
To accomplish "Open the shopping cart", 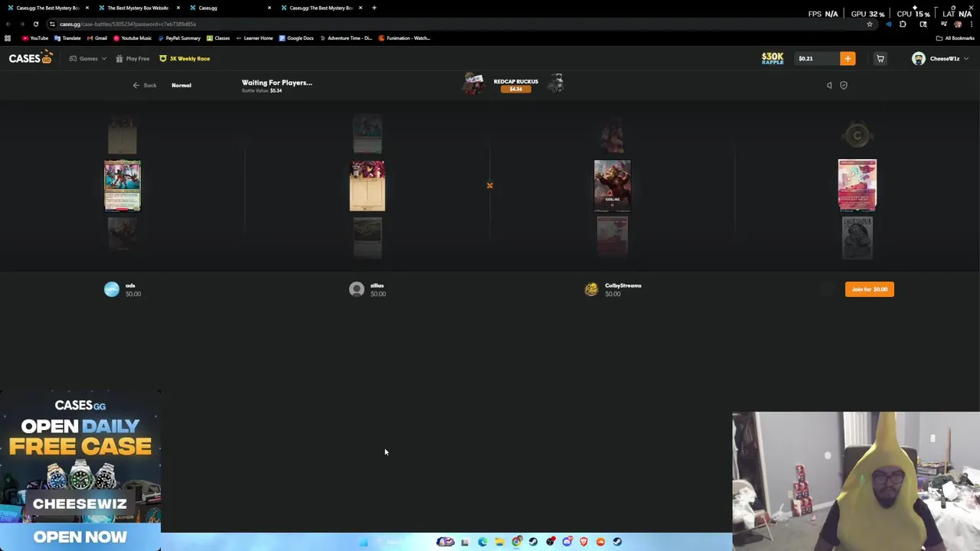I will click(x=880, y=59).
